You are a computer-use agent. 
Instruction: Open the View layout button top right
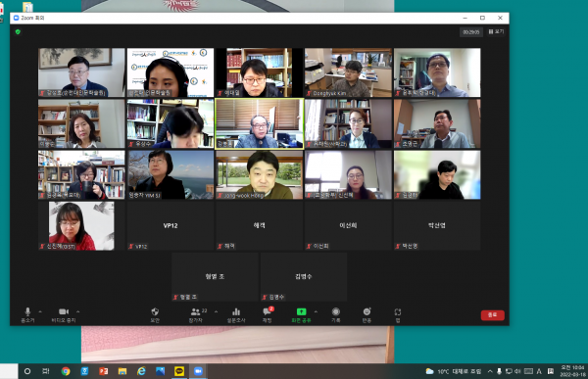pos(496,32)
